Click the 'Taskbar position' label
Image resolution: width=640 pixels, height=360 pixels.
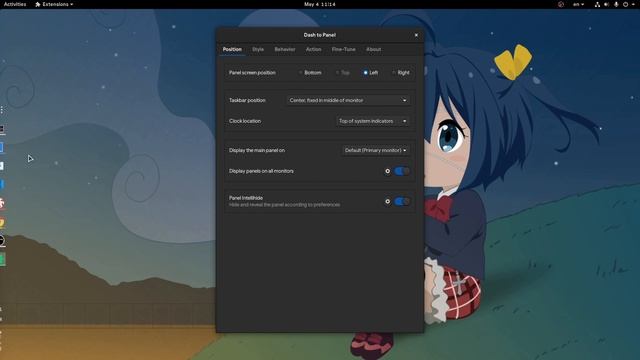247,100
